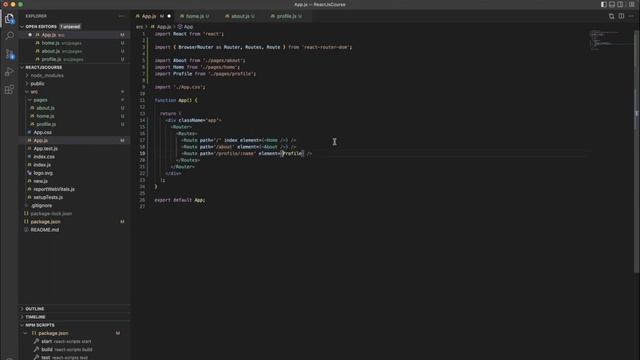The image size is (640, 360).
Task: Open README.md in the file tree
Action: [75, 230]
